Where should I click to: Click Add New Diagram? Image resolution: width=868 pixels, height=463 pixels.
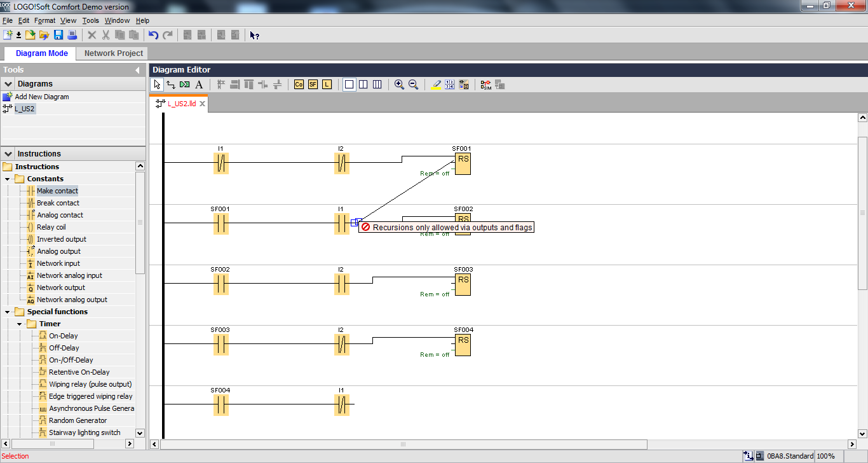tap(42, 97)
